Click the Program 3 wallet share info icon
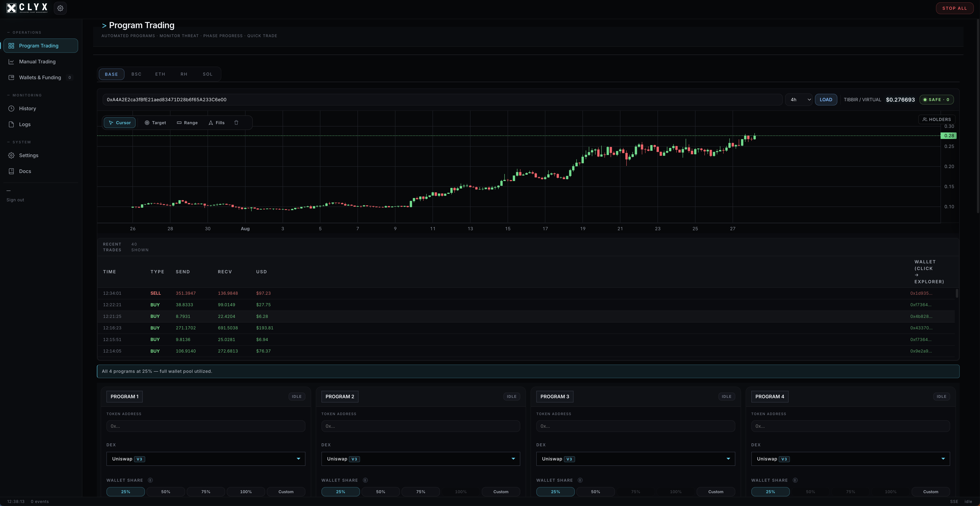This screenshot has height=506, width=980. point(580,480)
